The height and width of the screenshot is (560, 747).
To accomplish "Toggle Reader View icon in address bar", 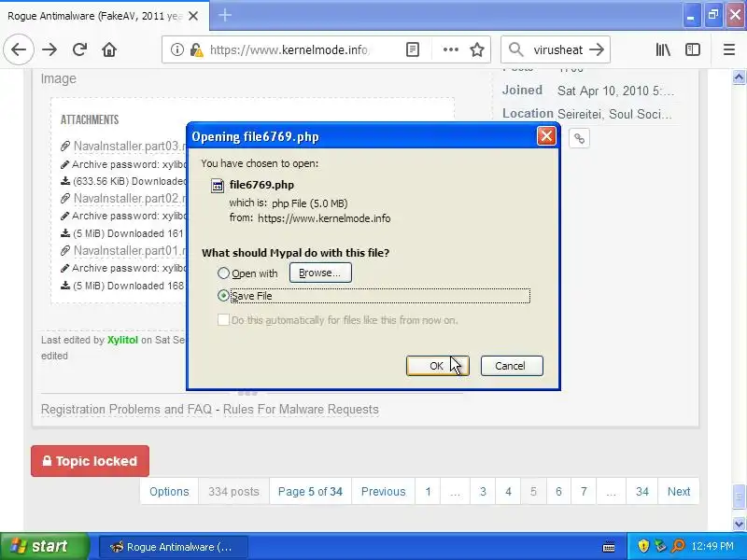I will [413, 49].
